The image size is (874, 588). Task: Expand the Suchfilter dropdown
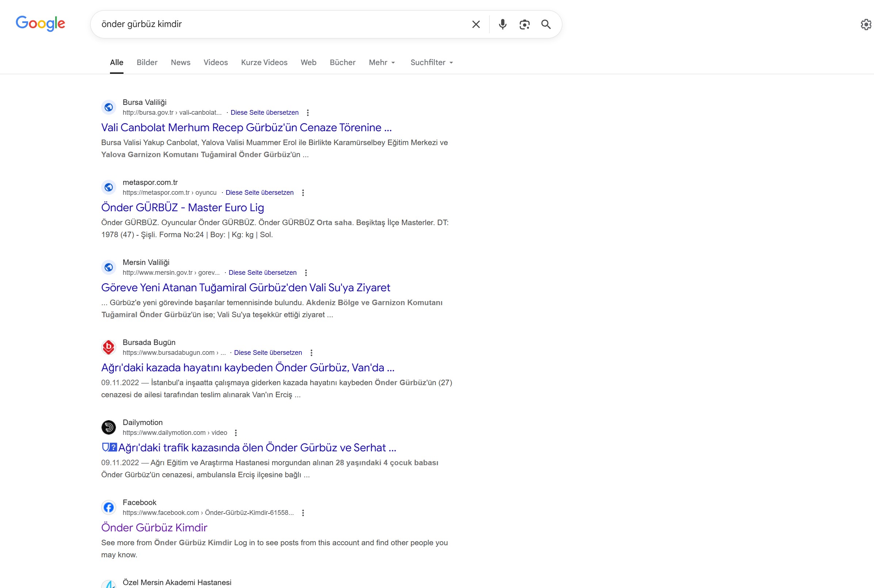point(432,62)
